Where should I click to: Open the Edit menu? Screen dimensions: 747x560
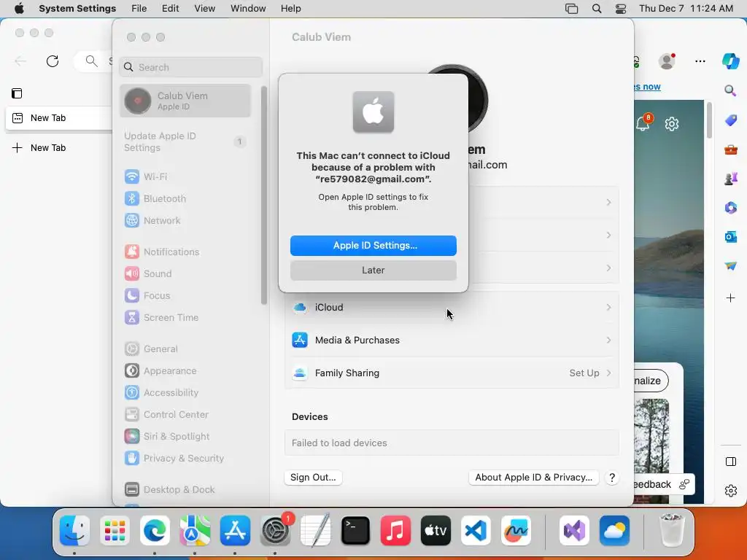170,9
